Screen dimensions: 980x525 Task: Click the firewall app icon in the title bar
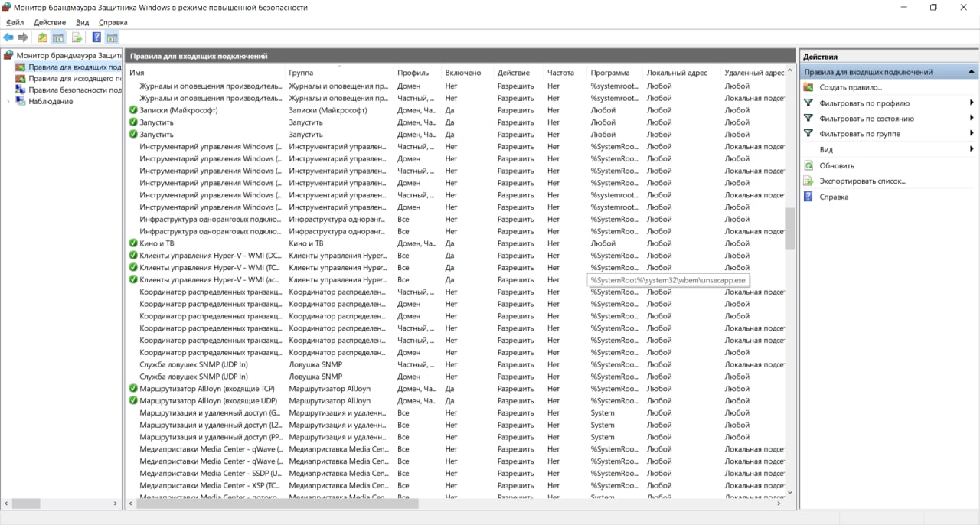(x=7, y=7)
